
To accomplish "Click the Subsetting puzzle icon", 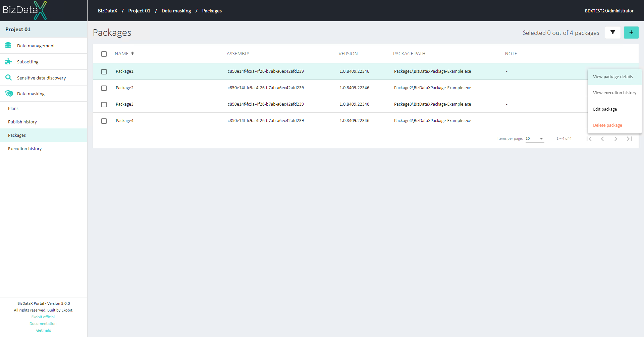I will (8, 61).
